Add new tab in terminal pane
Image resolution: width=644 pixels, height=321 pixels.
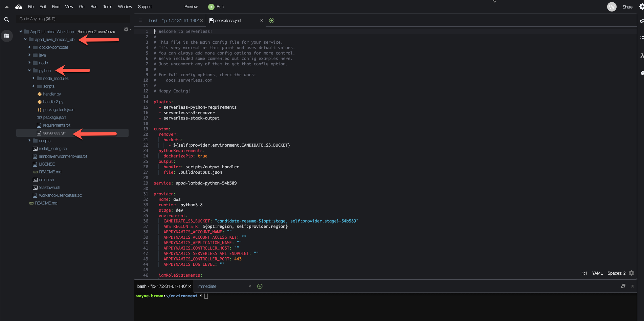(x=260, y=286)
